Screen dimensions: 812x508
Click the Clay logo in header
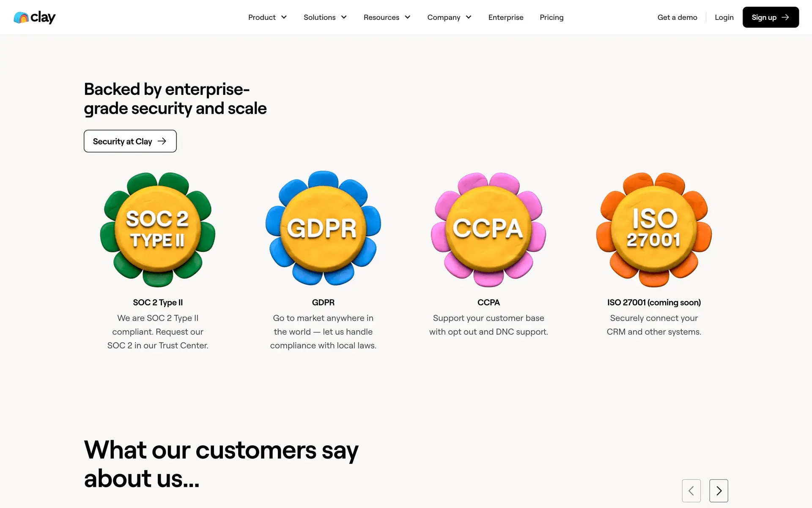(x=35, y=17)
